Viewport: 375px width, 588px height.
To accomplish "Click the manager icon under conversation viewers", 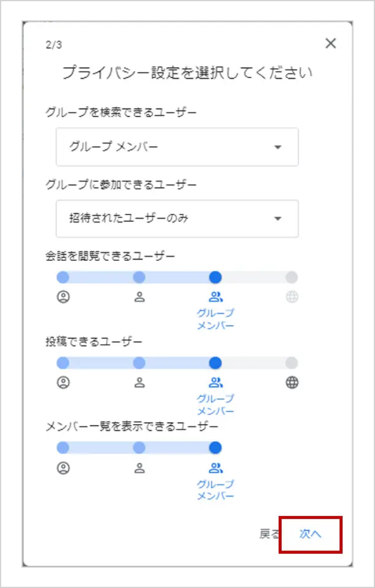I will (x=139, y=297).
